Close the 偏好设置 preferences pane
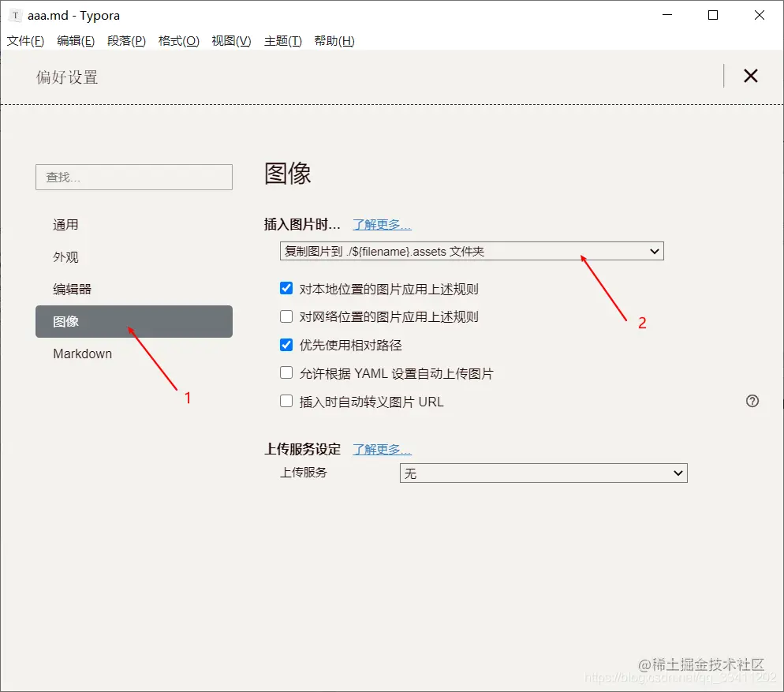The height and width of the screenshot is (692, 784). pyautogui.click(x=750, y=76)
